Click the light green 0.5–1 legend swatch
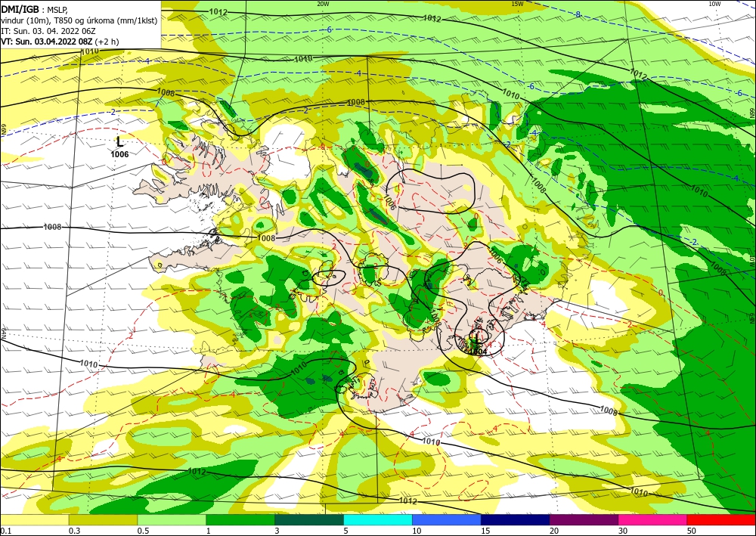 (172, 519)
